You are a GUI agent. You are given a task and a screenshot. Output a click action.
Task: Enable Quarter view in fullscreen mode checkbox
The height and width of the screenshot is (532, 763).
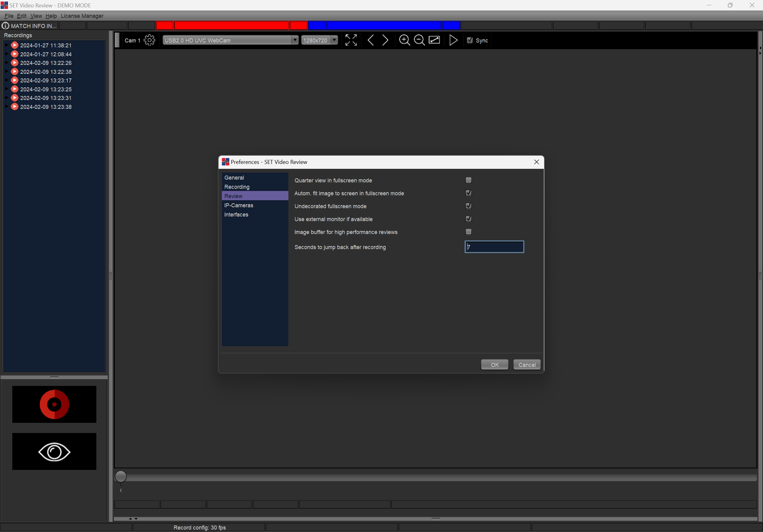point(468,180)
